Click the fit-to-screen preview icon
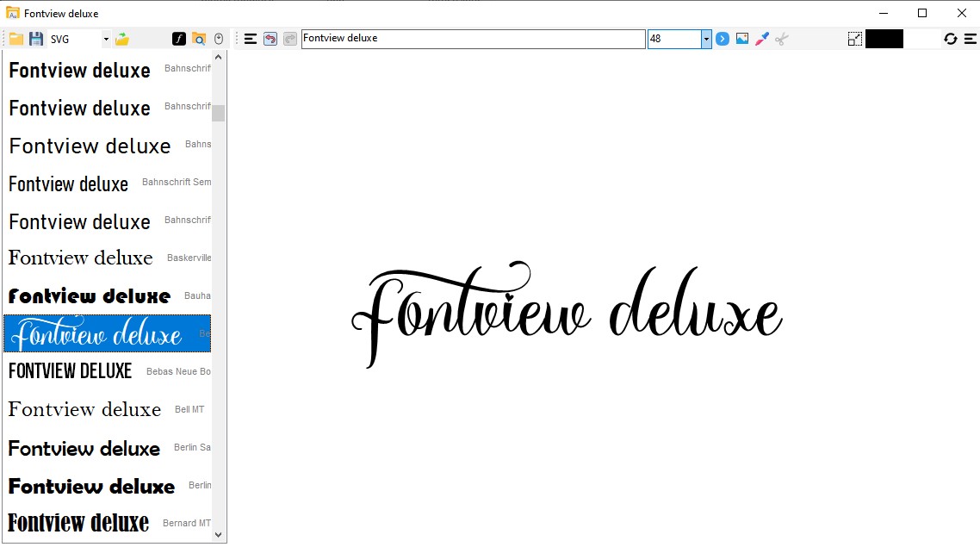The height and width of the screenshot is (547, 980). coord(854,38)
